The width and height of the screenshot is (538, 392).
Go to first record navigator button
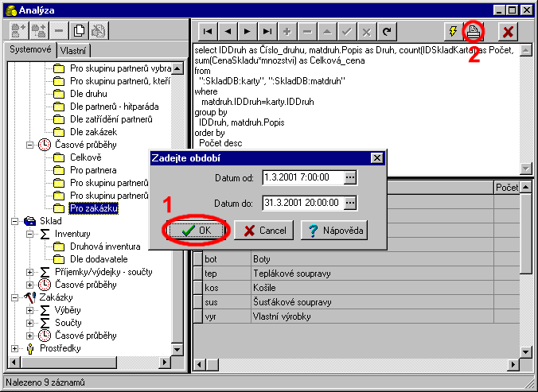207,31
